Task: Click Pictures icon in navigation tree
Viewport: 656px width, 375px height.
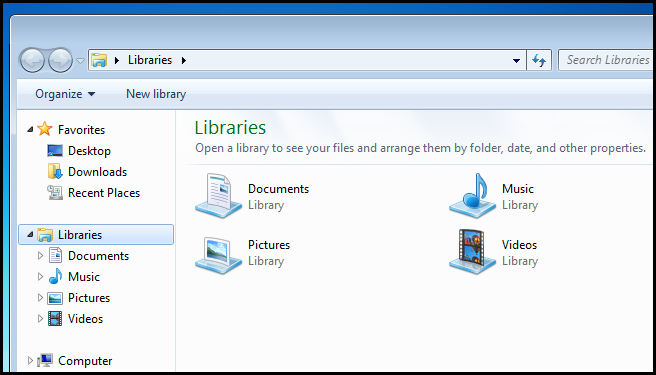Action: tap(55, 298)
